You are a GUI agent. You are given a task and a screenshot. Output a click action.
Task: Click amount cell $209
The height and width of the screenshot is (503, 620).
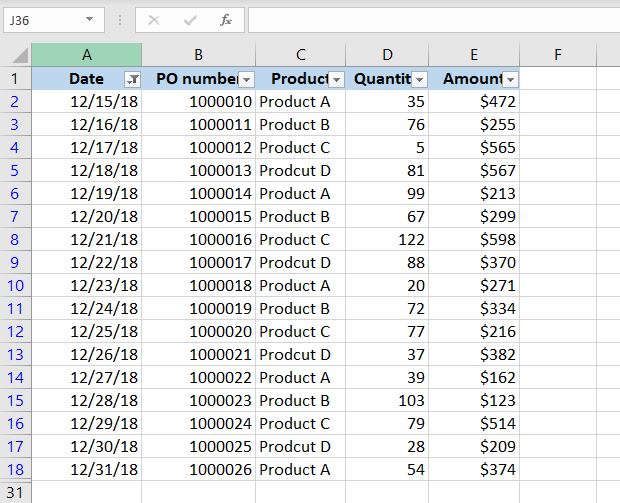point(474,446)
